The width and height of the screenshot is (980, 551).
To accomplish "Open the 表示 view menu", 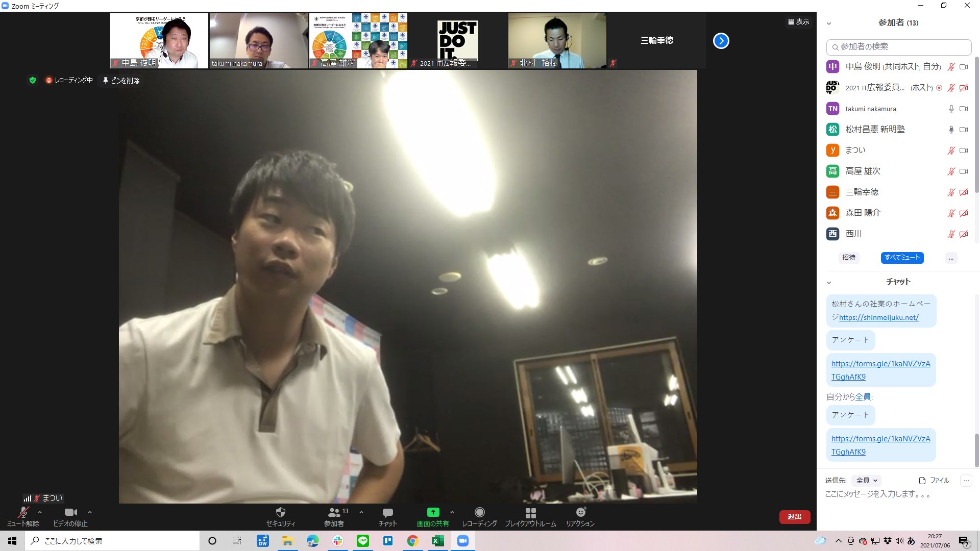I will 799,22.
